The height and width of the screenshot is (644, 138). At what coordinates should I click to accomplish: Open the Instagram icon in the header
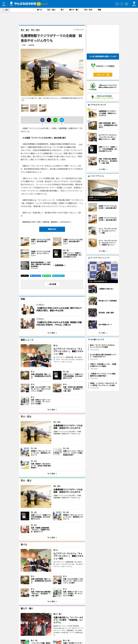click(x=126, y=4)
